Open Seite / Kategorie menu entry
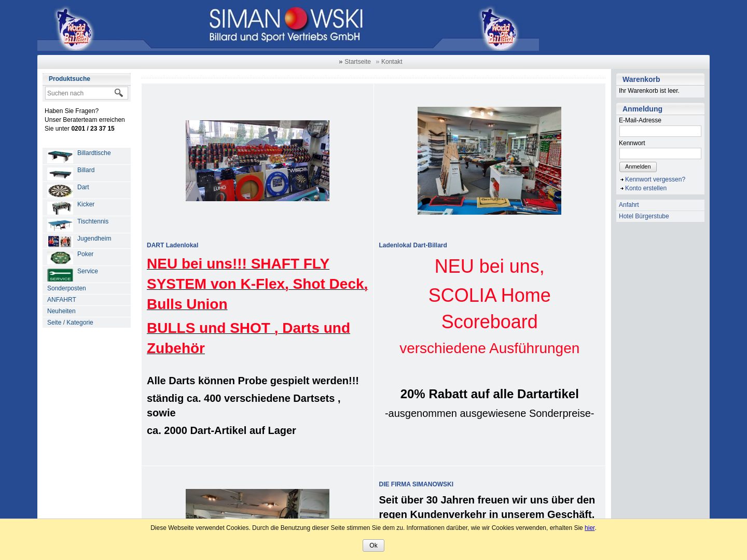 87,323
